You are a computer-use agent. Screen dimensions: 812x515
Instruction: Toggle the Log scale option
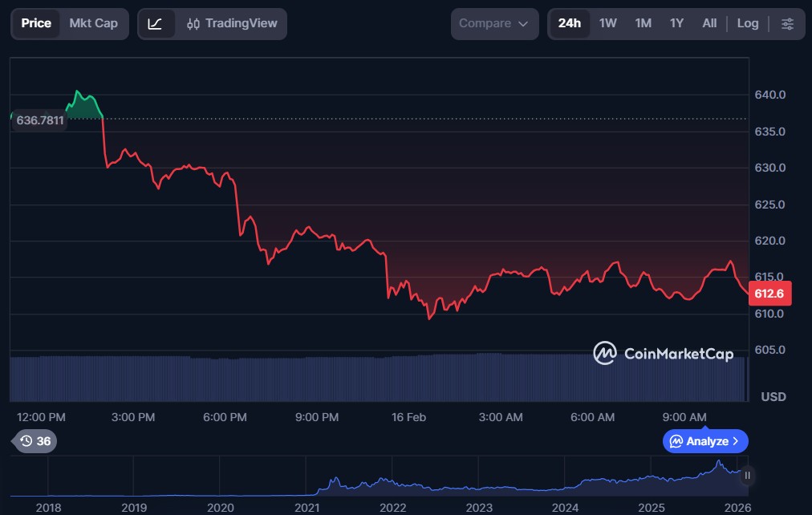point(747,24)
